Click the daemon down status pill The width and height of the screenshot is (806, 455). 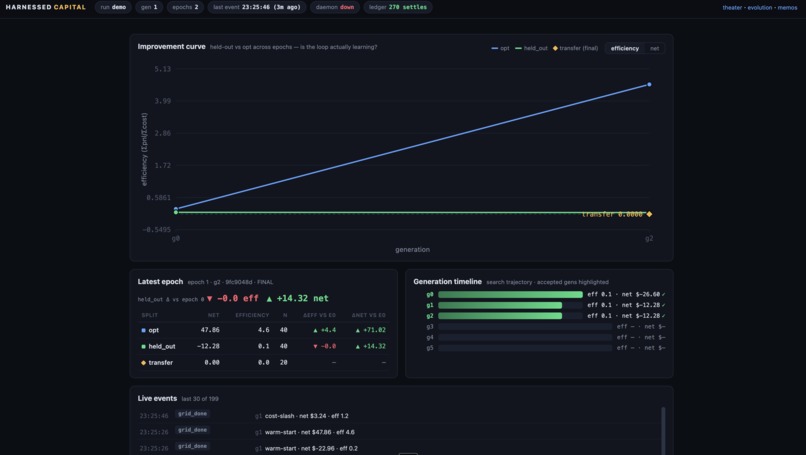(x=335, y=7)
